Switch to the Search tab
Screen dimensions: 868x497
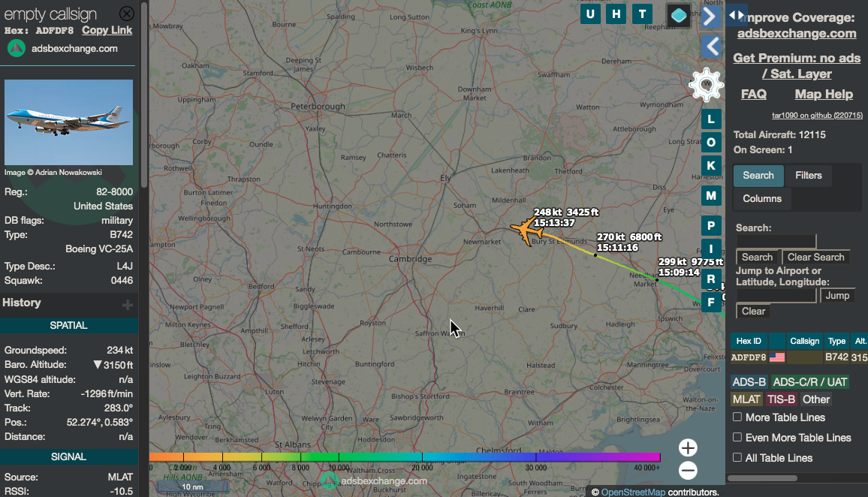758,176
